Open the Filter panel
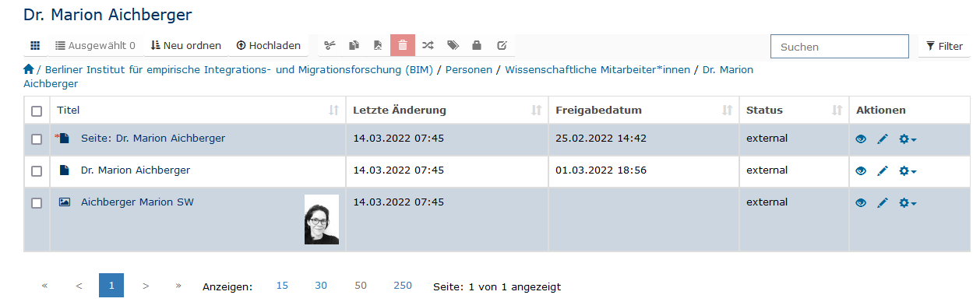980x302 pixels. 944,46
